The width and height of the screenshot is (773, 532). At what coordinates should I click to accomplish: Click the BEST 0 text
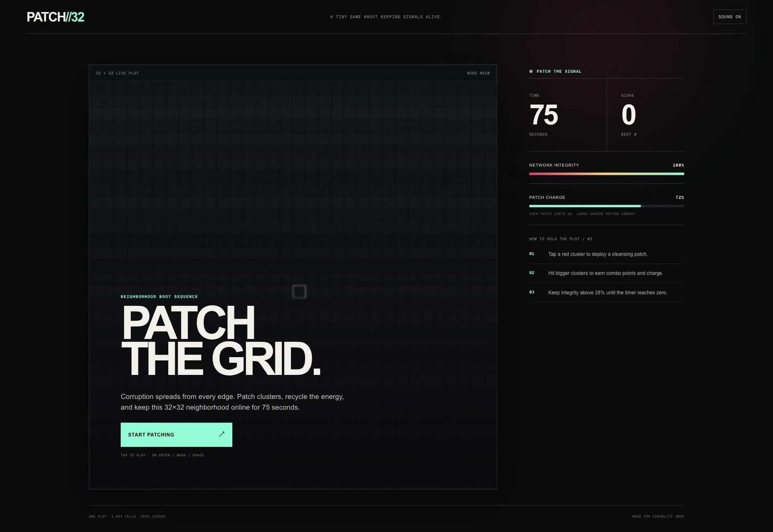point(629,134)
